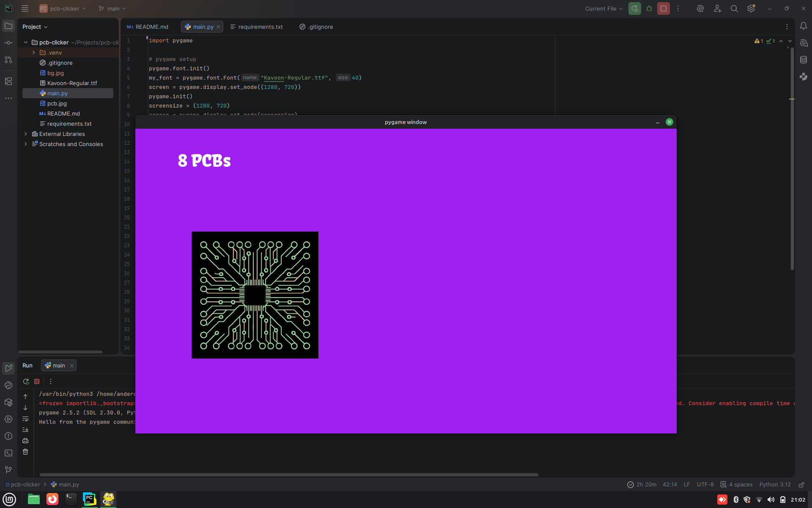The height and width of the screenshot is (508, 812).
Task: Click the Debug bug icon
Action: tap(649, 8)
